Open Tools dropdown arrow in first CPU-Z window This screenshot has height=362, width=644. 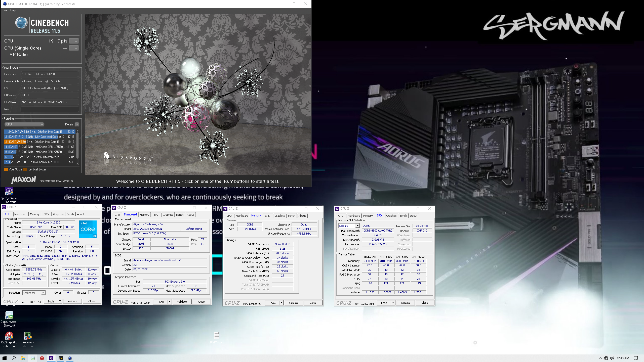pyautogui.click(x=60, y=301)
